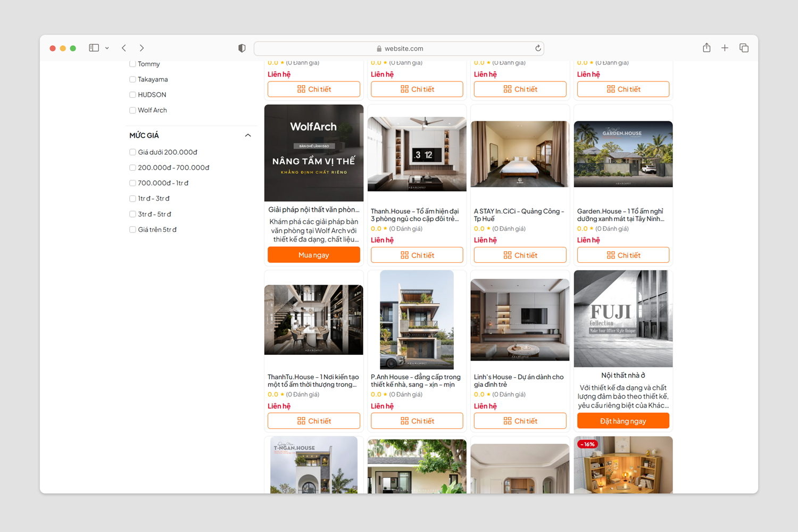The height and width of the screenshot is (532, 798).
Task: Tick the Takayama brand checkbox
Action: (x=132, y=79)
